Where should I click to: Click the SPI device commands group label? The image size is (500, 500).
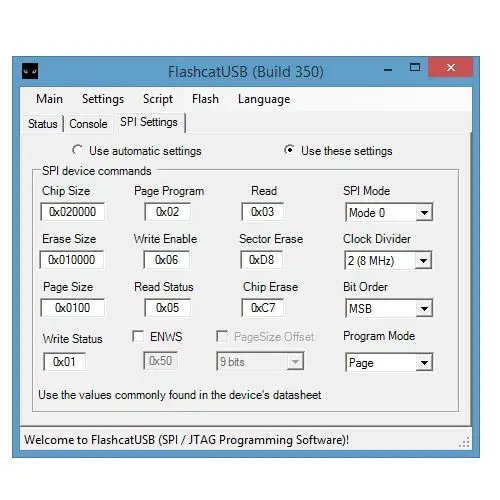point(97,171)
